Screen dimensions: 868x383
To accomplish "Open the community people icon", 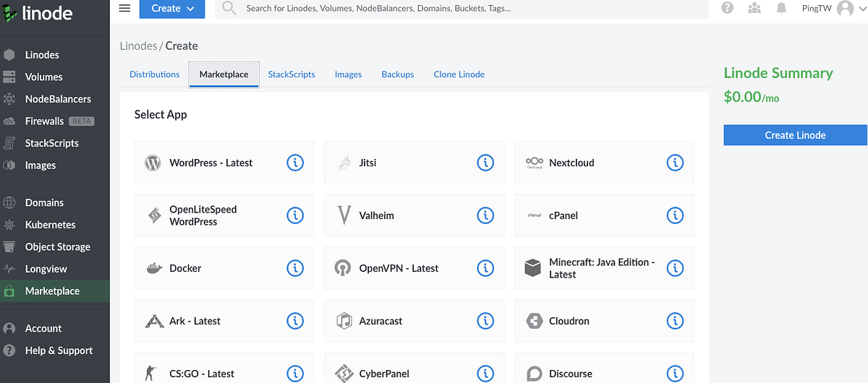I will (754, 8).
